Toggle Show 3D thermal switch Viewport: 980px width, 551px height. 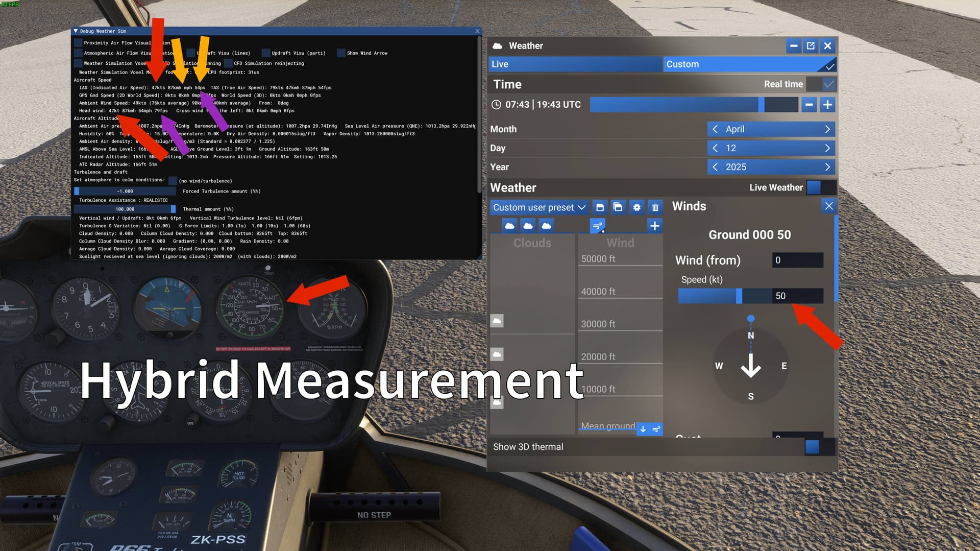tap(820, 447)
